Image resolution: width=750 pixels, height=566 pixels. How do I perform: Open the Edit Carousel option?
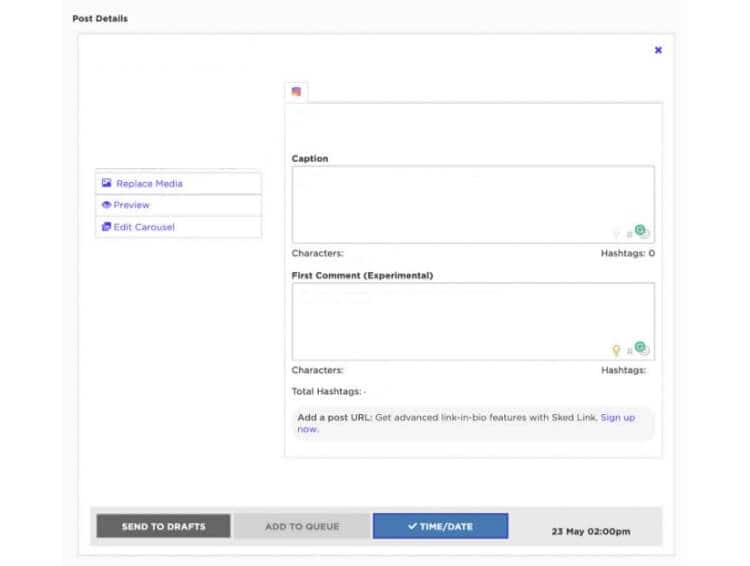pyautogui.click(x=144, y=227)
